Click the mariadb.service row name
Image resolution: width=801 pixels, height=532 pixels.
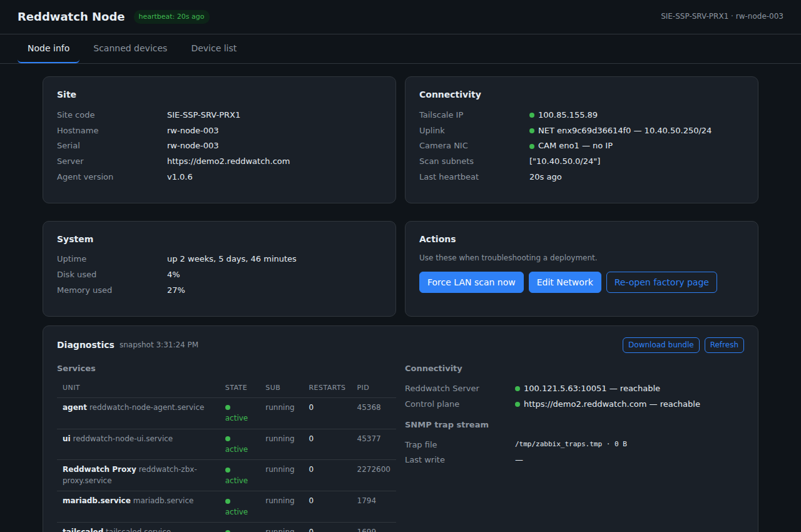click(128, 501)
